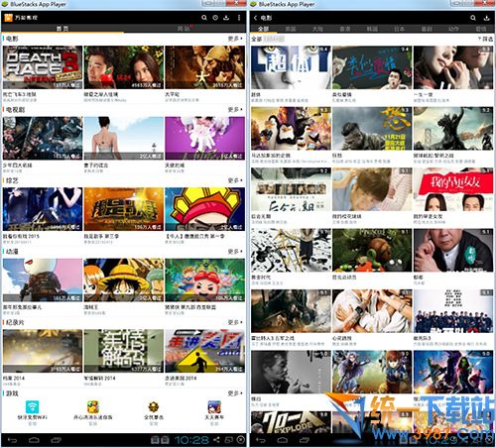Open the One Piece anime thumbnail

[x=124, y=280]
